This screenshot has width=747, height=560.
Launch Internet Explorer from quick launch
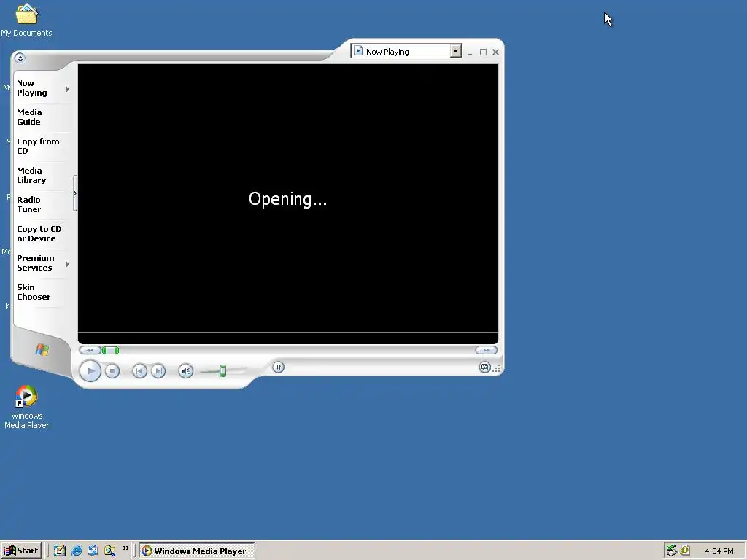(x=76, y=551)
